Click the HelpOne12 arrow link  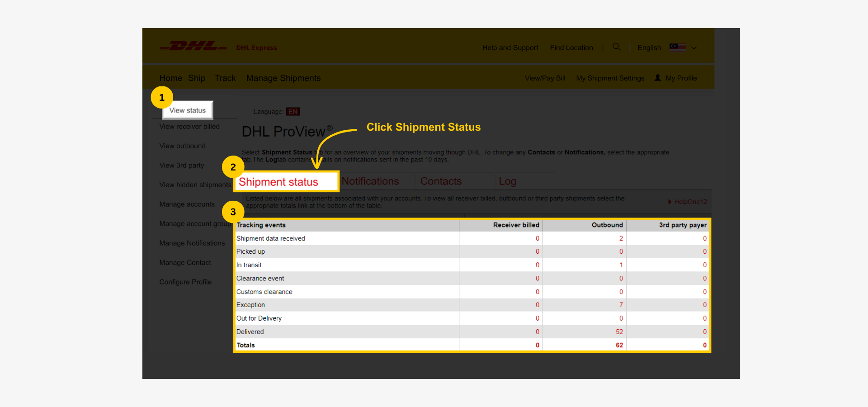coord(687,202)
